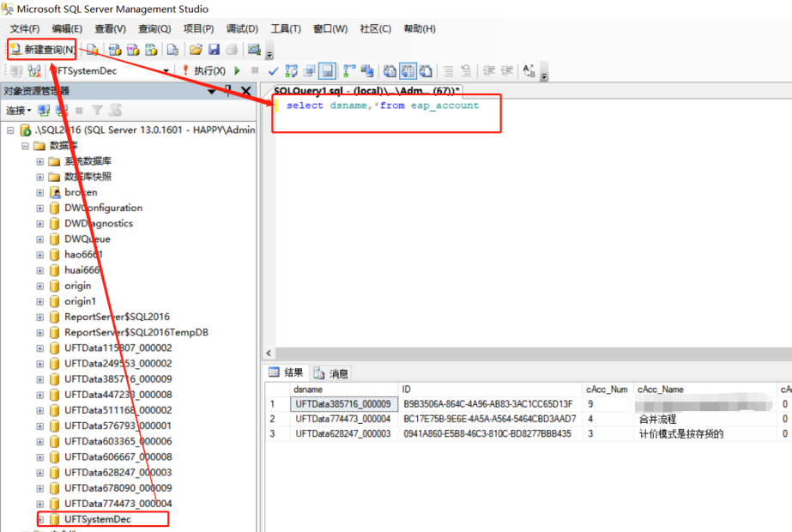The width and height of the screenshot is (792, 532).
Task: Select the UFTData628247_000003 database
Action: (x=118, y=473)
